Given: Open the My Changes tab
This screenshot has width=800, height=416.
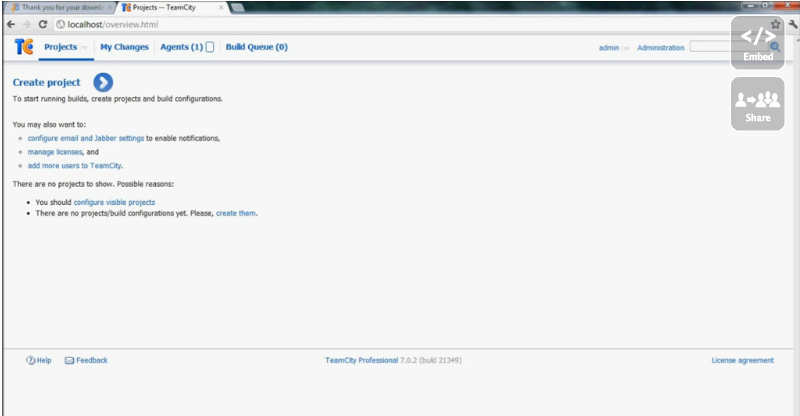Looking at the screenshot, I should tap(124, 47).
